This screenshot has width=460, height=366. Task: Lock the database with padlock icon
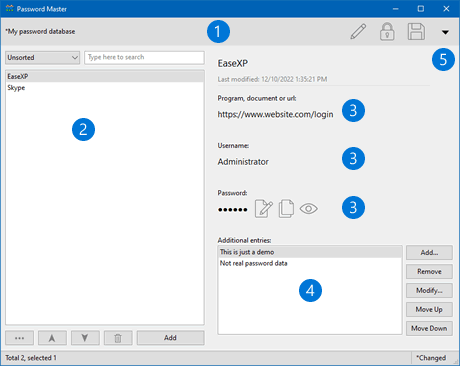point(387,32)
